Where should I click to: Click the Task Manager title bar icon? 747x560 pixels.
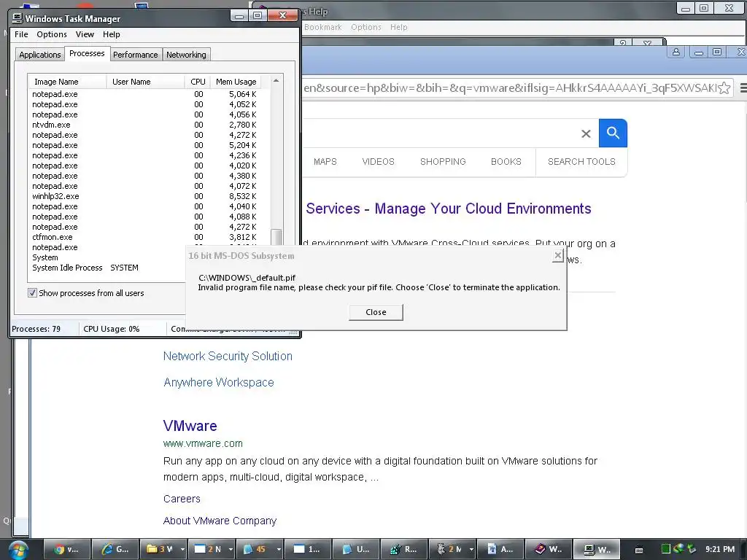18,18
